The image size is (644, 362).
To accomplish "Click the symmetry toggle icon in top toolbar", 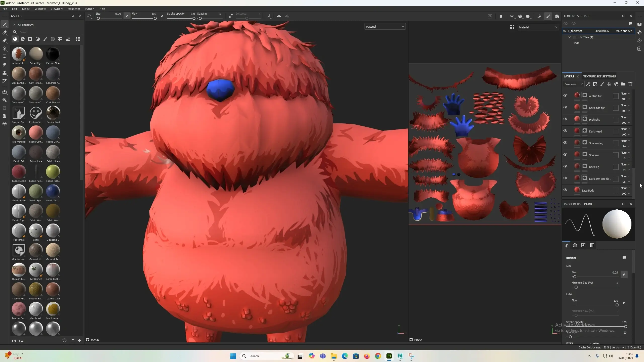I will point(279,16).
